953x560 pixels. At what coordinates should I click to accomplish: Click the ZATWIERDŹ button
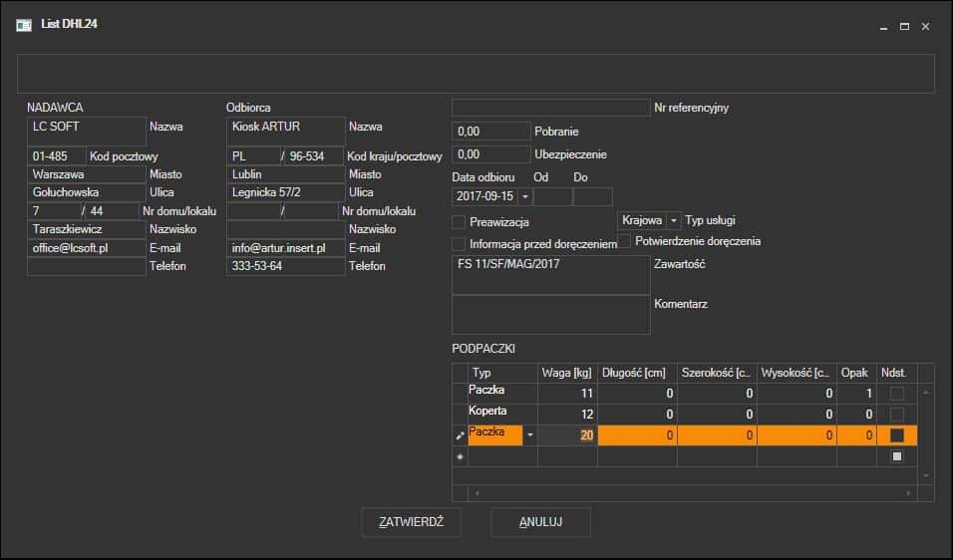(x=412, y=522)
